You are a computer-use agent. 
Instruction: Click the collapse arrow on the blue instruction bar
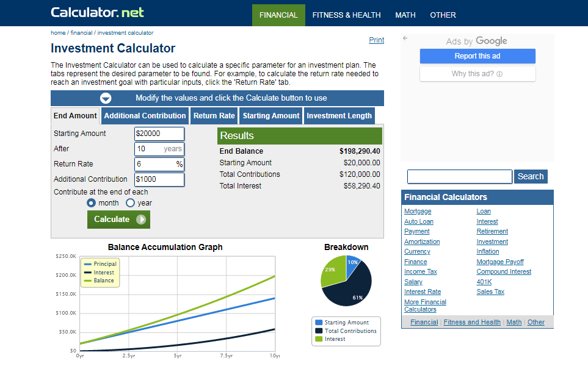tap(106, 98)
